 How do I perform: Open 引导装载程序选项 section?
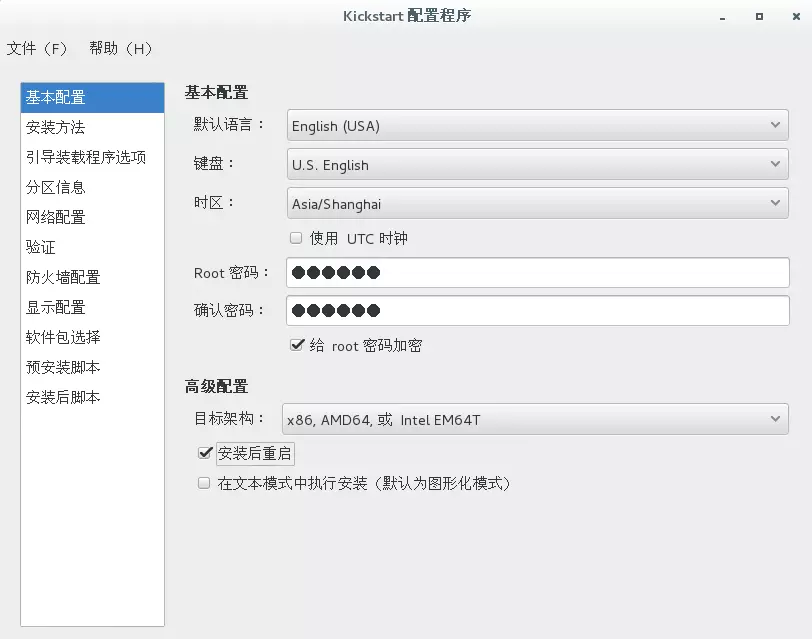pos(93,157)
